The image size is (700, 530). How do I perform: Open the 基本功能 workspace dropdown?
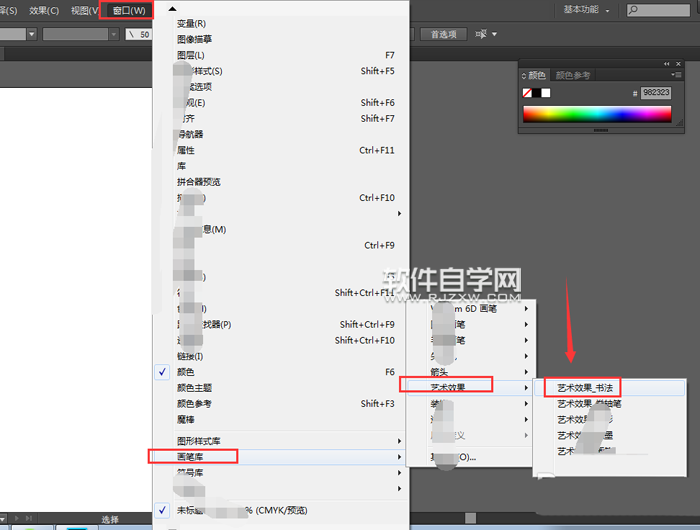click(x=586, y=10)
